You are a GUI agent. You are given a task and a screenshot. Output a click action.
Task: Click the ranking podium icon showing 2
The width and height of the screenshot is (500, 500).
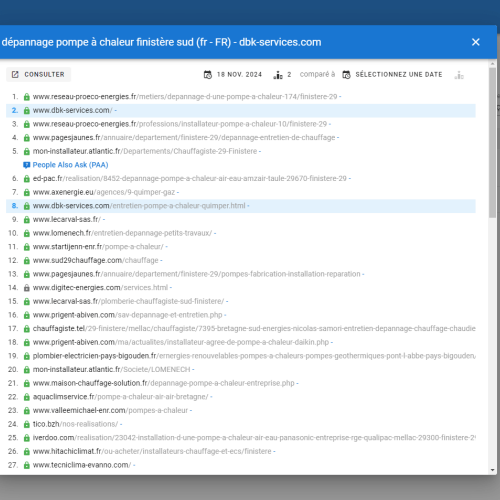(278, 75)
